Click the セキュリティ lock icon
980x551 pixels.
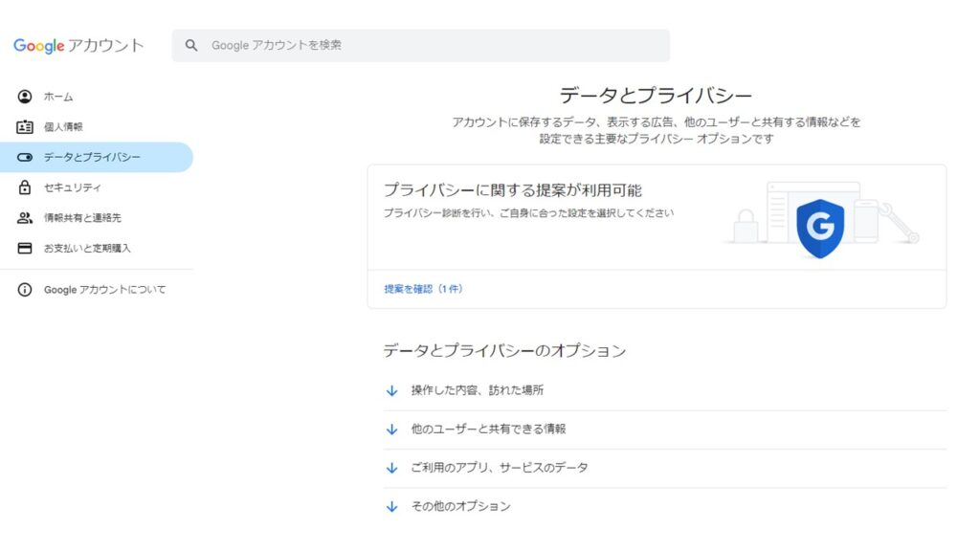24,187
